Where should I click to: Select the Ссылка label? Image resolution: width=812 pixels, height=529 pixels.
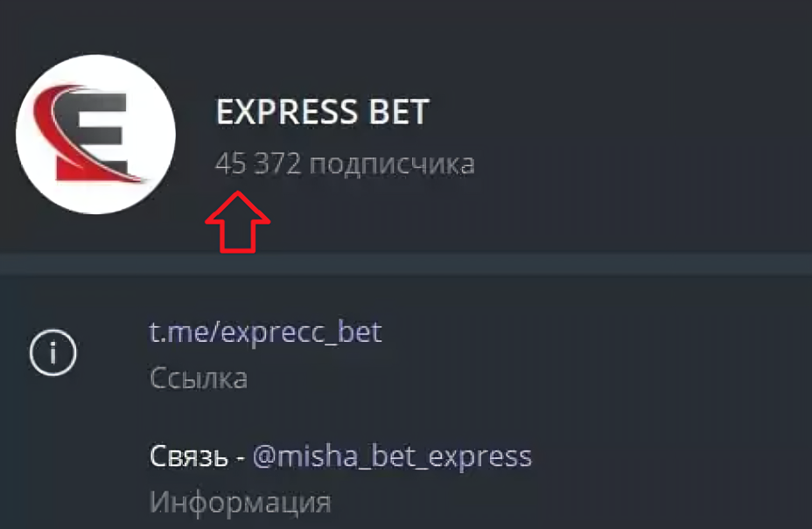pyautogui.click(x=196, y=378)
